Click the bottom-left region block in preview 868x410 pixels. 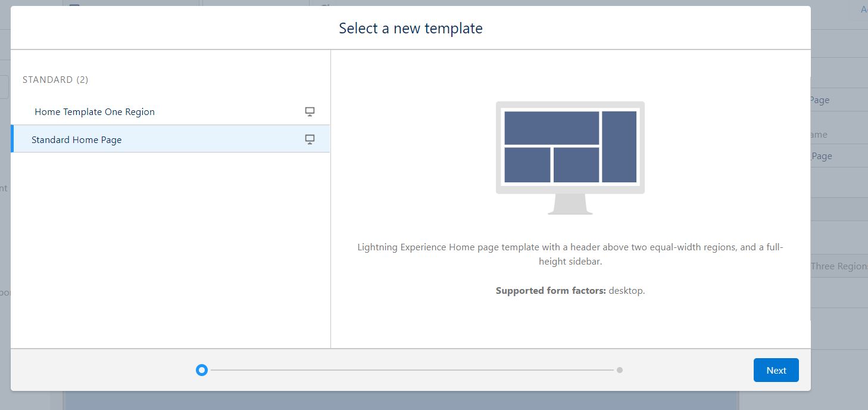click(527, 165)
